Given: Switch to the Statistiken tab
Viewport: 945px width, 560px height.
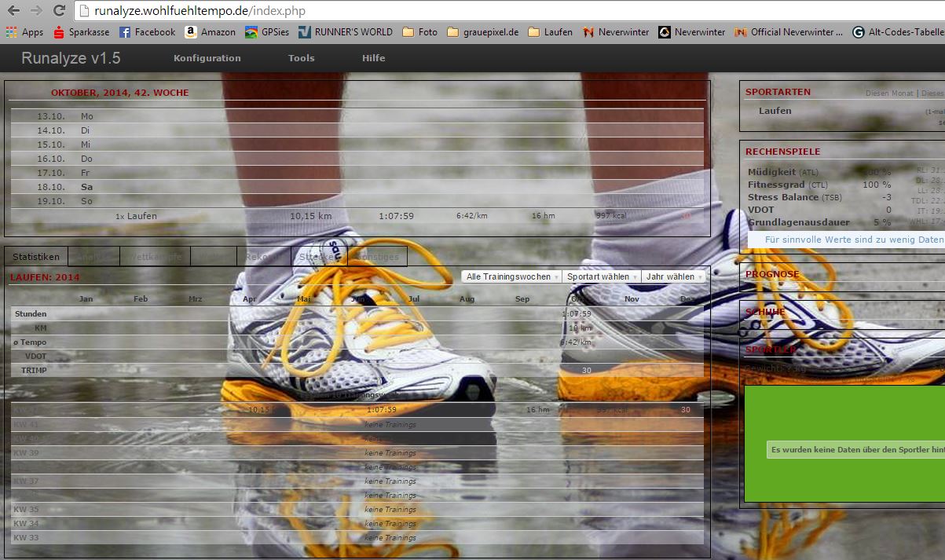Looking at the screenshot, I should pos(36,257).
